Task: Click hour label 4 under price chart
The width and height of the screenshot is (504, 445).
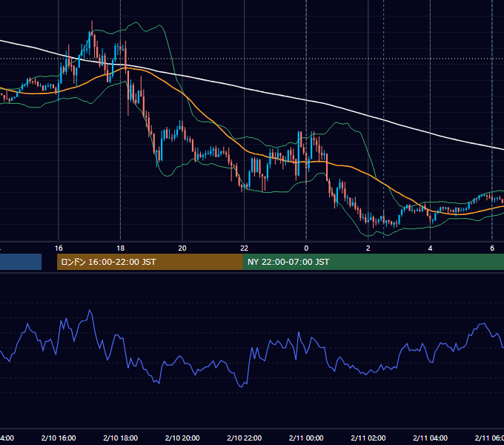Action: click(430, 248)
